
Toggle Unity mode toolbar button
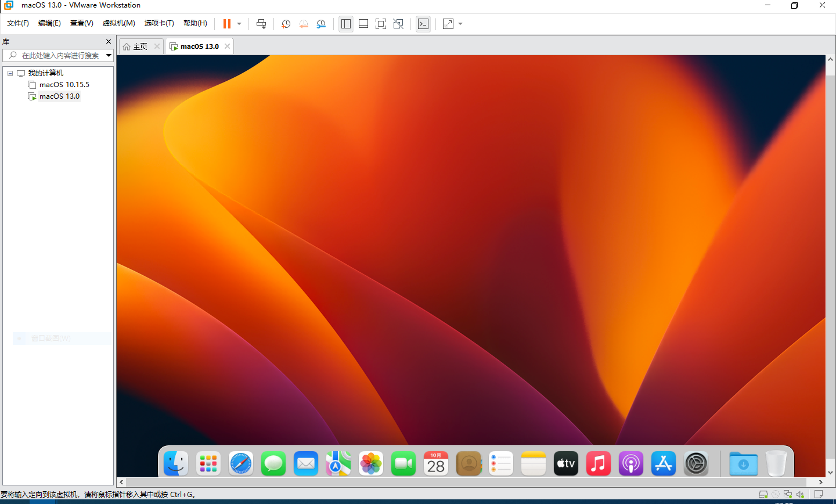tap(398, 24)
